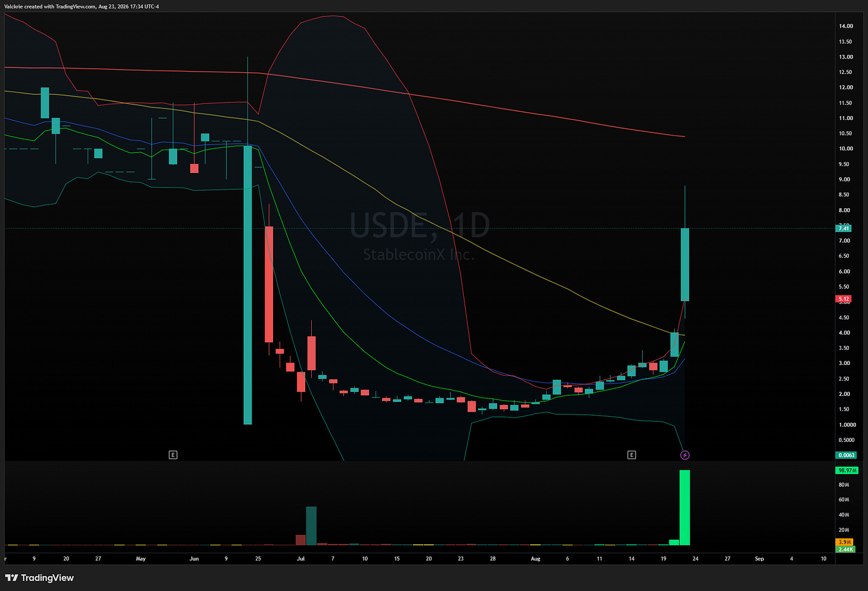Click the 8.00 price axis label
868x591 pixels.
845,211
